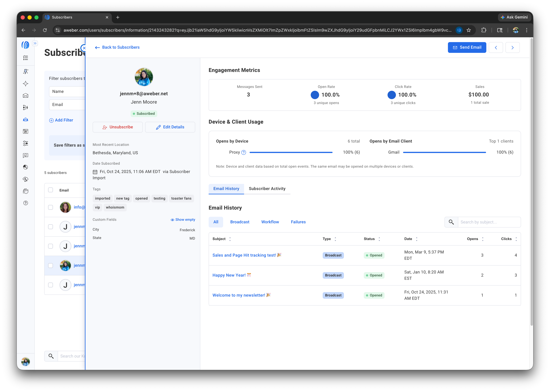Click the sliders settings sidebar icon
The width and height of the screenshot is (550, 392).
(x=25, y=143)
